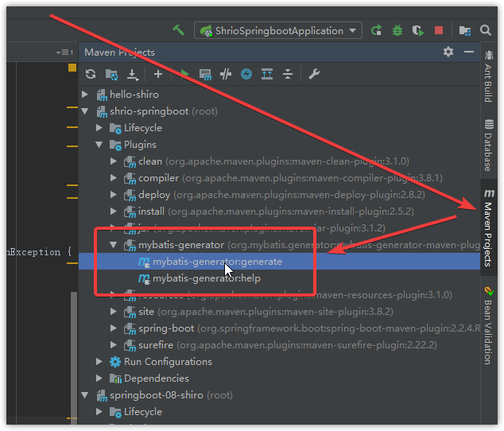
Task: Select the hello-shiro project label
Action: coord(134,95)
